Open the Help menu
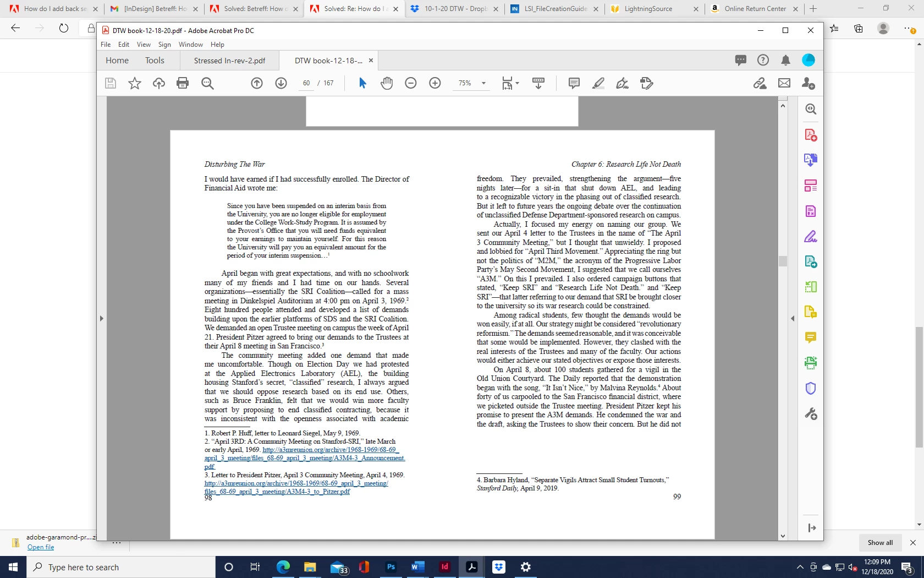Screen dimensions: 924x578 pos(217,45)
